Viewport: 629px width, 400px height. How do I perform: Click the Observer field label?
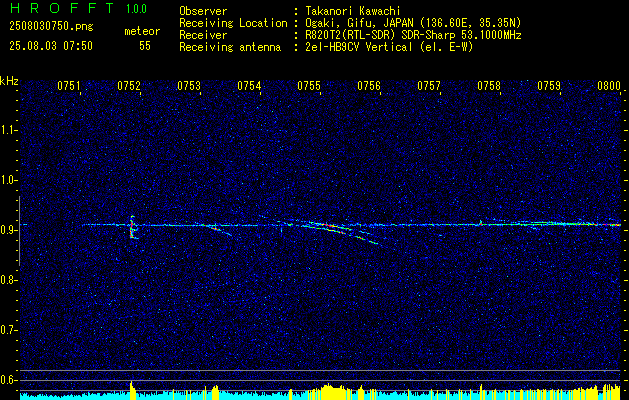click(x=203, y=11)
